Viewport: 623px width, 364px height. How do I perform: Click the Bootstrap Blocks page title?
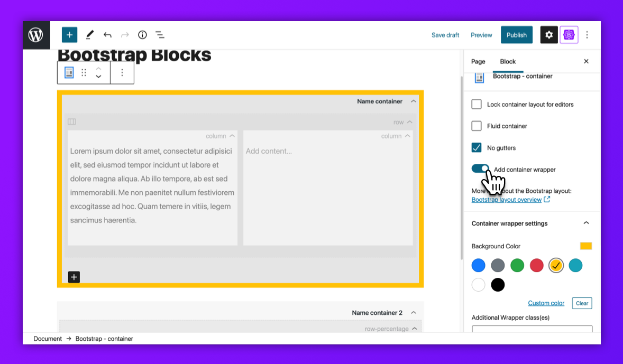click(134, 55)
